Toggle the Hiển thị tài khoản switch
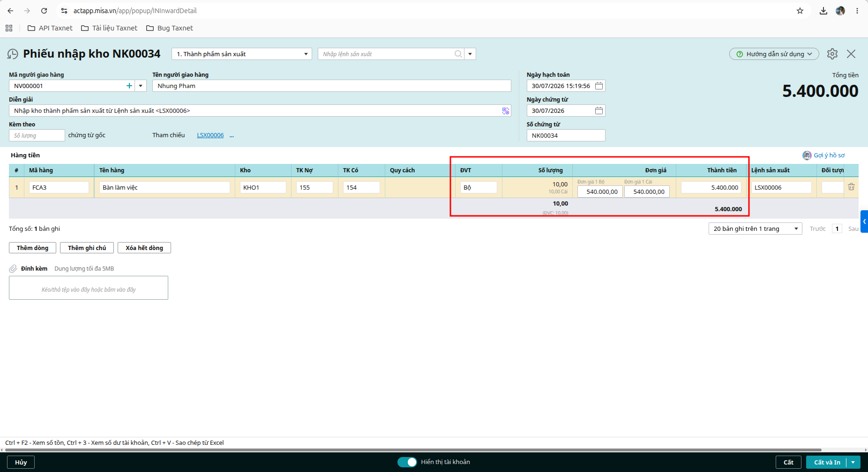868x472 pixels. 407,462
